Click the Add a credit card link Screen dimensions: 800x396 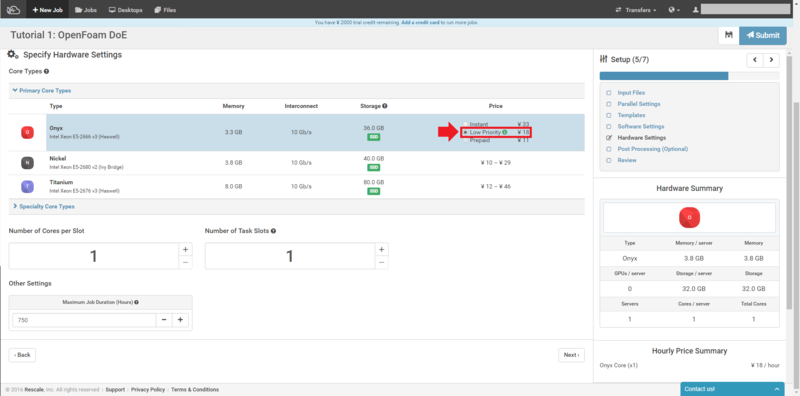[420, 22]
